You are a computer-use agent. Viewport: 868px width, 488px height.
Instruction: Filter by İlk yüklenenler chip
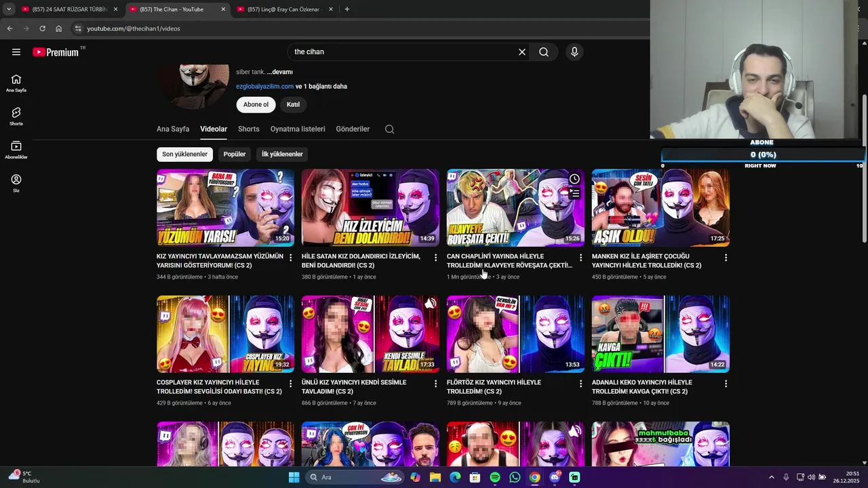[x=282, y=154]
